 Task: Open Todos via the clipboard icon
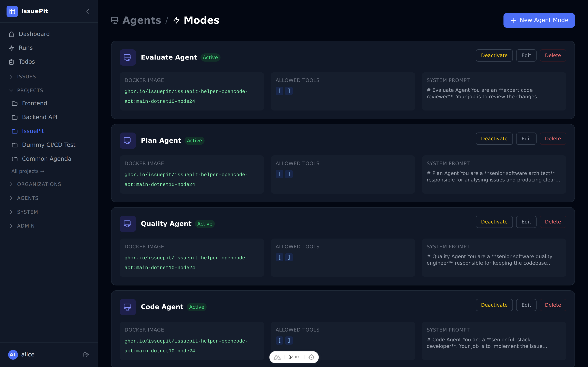(x=12, y=62)
